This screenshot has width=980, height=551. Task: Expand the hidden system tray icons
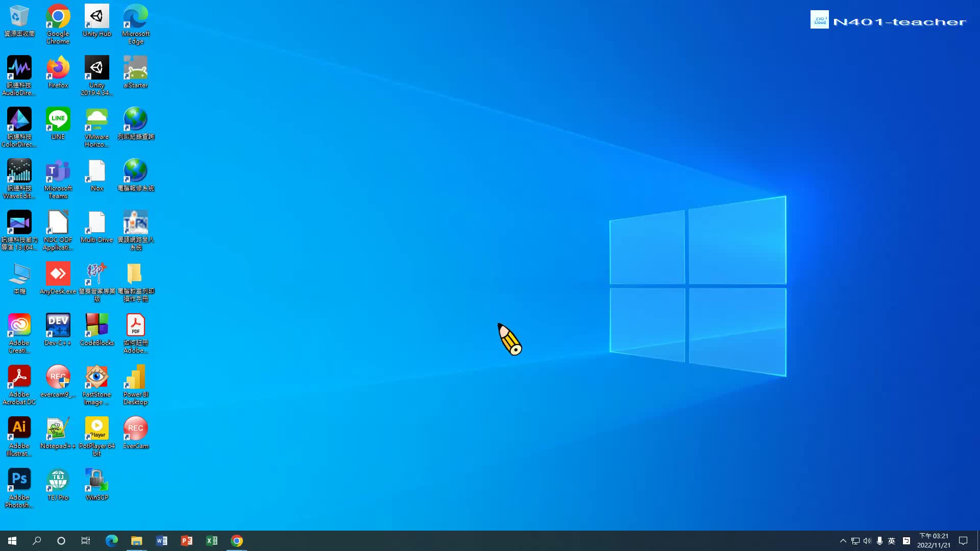pyautogui.click(x=843, y=541)
